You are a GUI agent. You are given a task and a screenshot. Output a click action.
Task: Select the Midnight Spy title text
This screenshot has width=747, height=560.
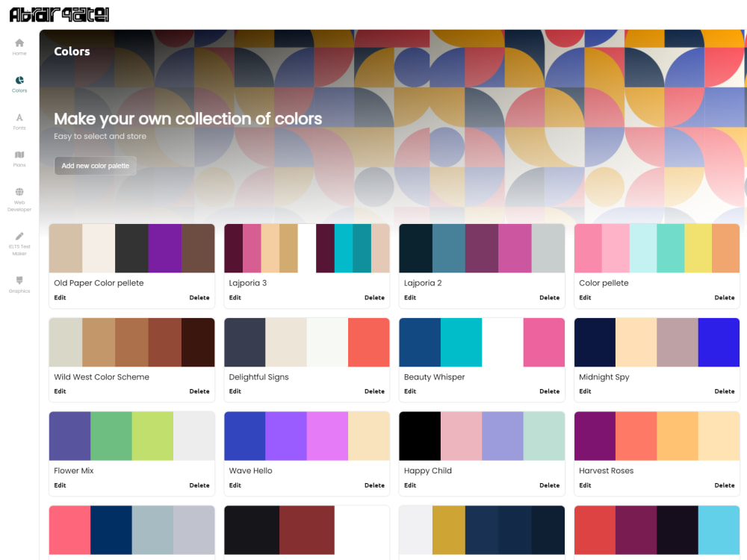coord(604,376)
